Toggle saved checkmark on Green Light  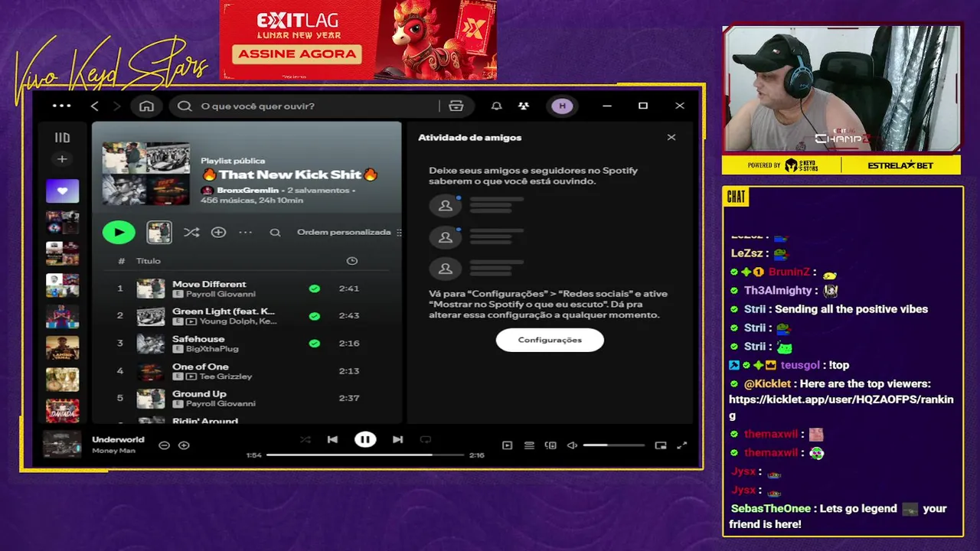click(x=314, y=315)
